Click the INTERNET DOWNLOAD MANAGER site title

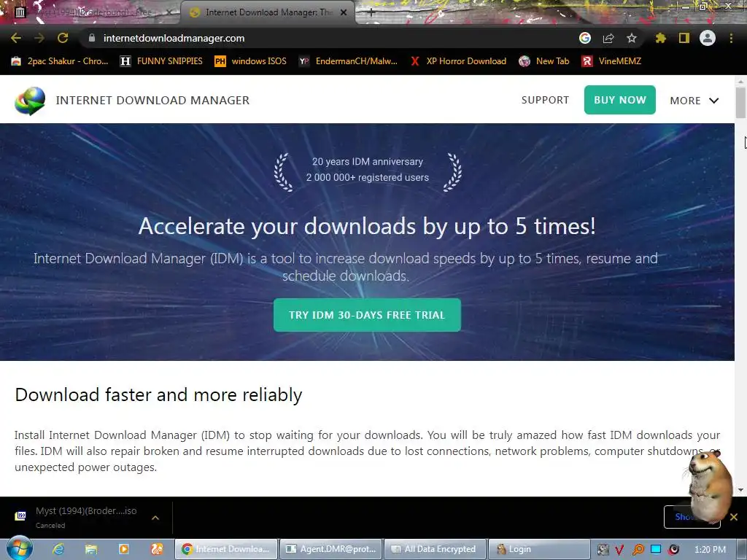coord(152,100)
